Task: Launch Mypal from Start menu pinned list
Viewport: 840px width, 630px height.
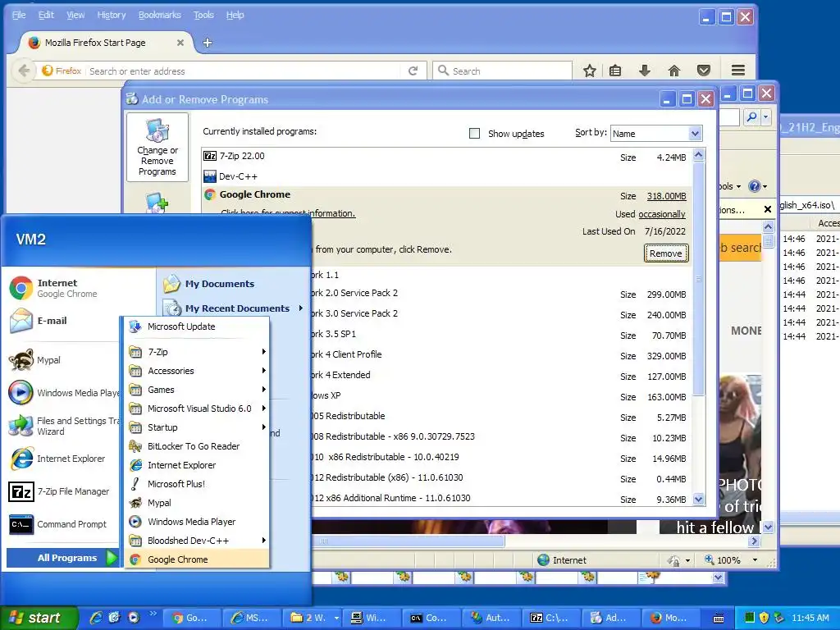Action: coord(34,360)
